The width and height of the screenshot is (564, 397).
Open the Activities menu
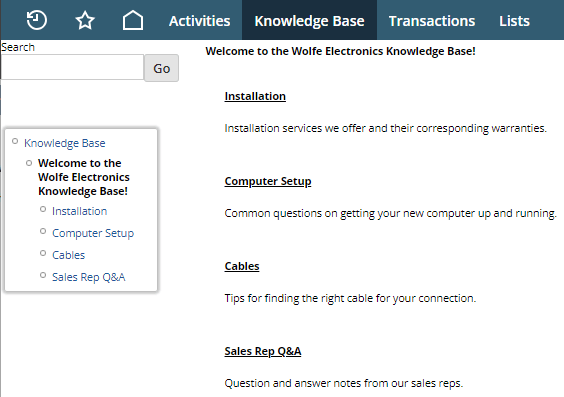[200, 21]
